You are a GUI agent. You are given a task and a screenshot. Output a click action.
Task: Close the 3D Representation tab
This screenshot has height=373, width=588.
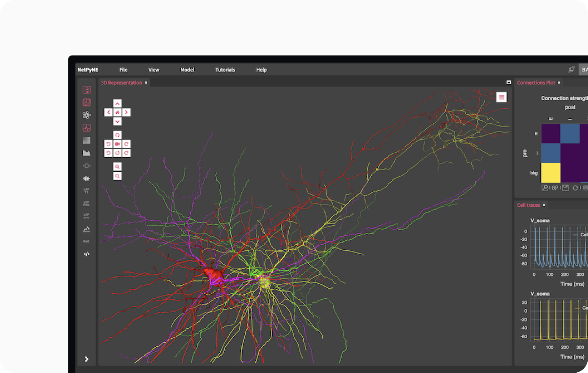(x=146, y=83)
